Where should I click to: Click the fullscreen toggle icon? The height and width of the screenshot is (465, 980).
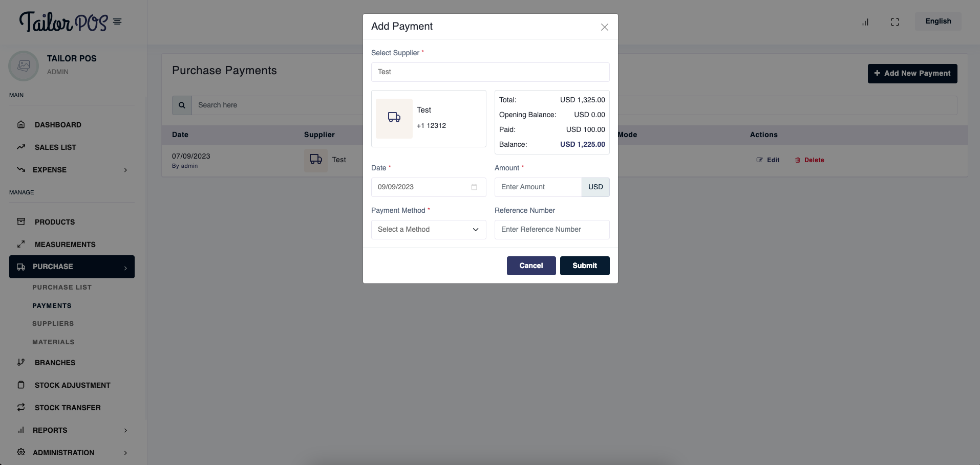(x=894, y=22)
